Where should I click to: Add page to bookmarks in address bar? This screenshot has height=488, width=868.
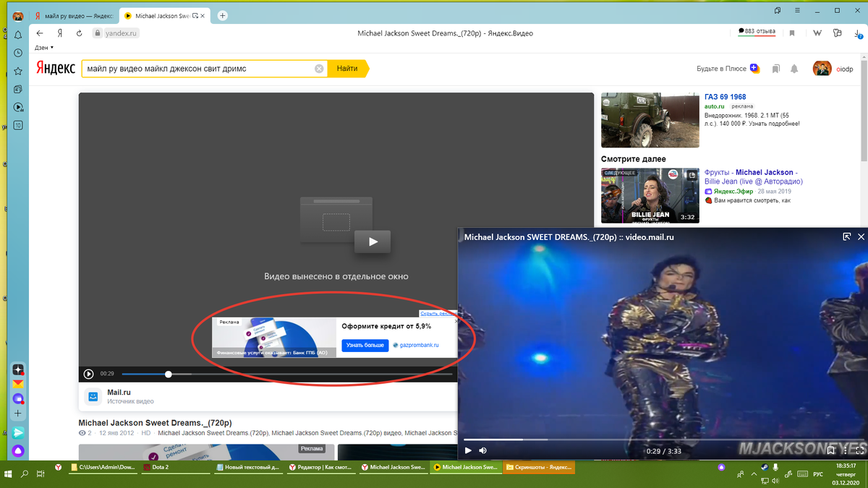coord(792,33)
